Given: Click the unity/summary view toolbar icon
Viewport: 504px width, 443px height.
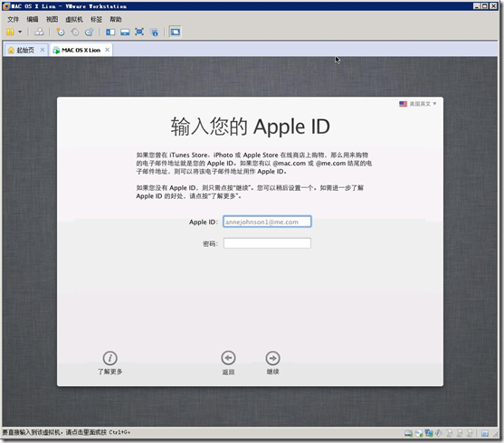Looking at the screenshot, I should (x=155, y=32).
